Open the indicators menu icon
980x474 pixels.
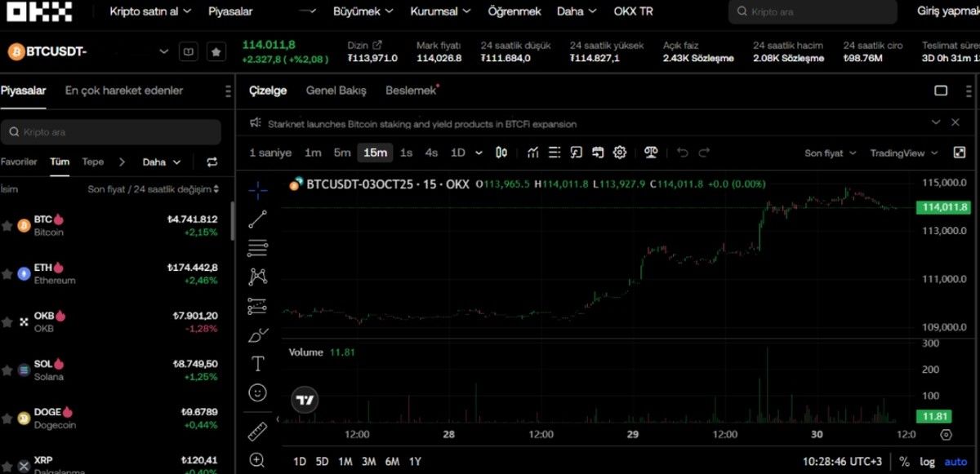[533, 153]
